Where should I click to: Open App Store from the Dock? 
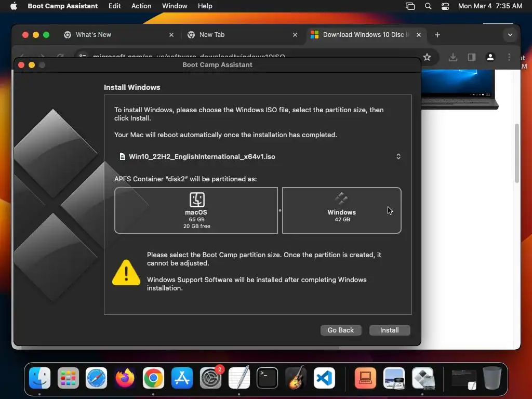[x=182, y=378]
